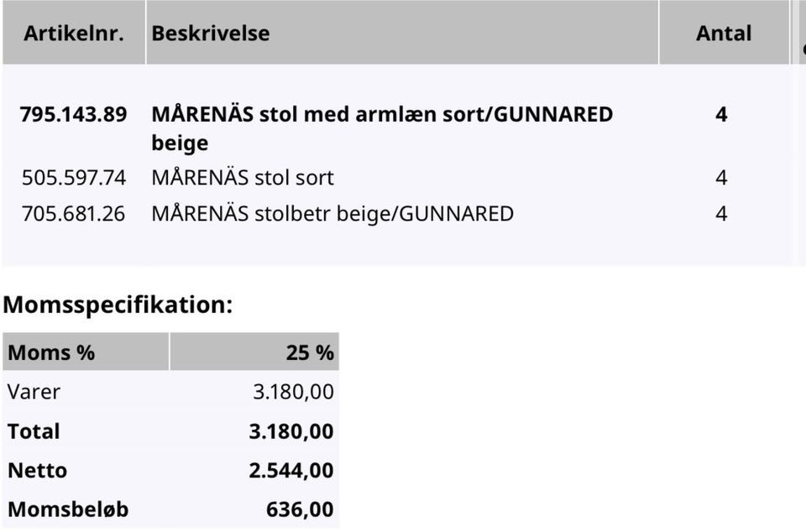The height and width of the screenshot is (532, 806).
Task: Click the Varer amount 3.180,00
Action: click(x=293, y=392)
